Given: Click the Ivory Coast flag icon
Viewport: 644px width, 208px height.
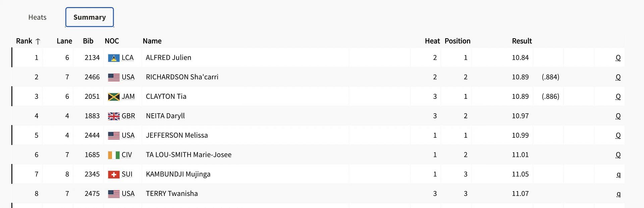Looking at the screenshot, I should [x=114, y=155].
